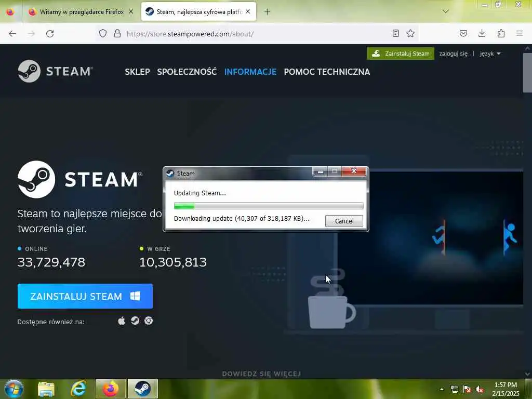
Task: Launch Internet Explorer from taskbar
Action: (x=78, y=389)
